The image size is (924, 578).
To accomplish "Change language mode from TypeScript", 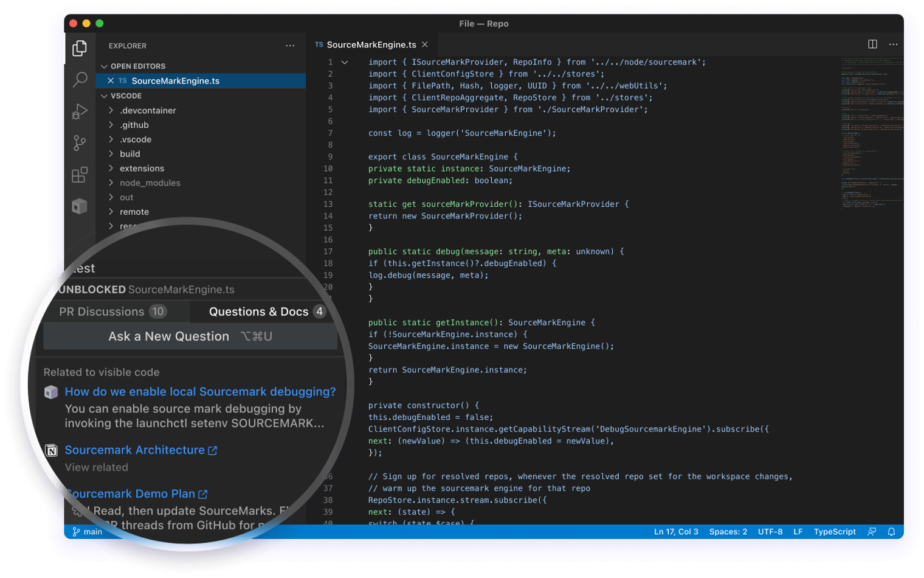I will [835, 532].
